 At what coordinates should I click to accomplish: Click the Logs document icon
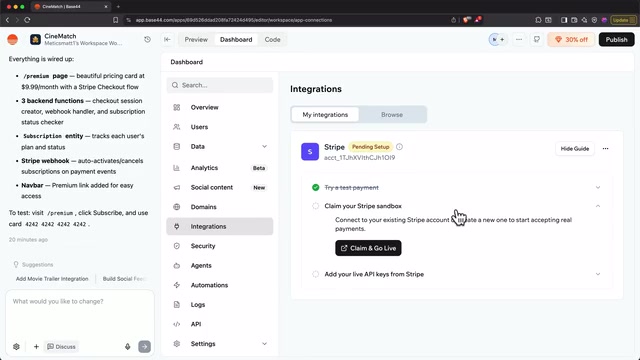[177, 304]
